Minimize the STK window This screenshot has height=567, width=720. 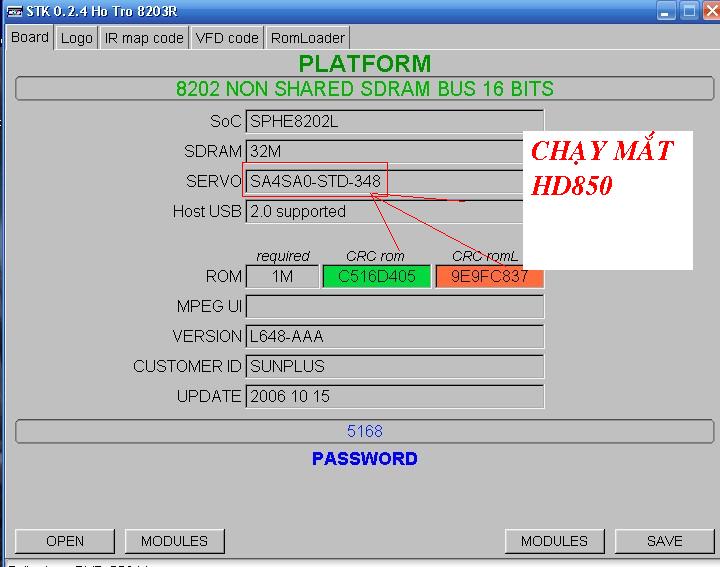click(x=665, y=11)
